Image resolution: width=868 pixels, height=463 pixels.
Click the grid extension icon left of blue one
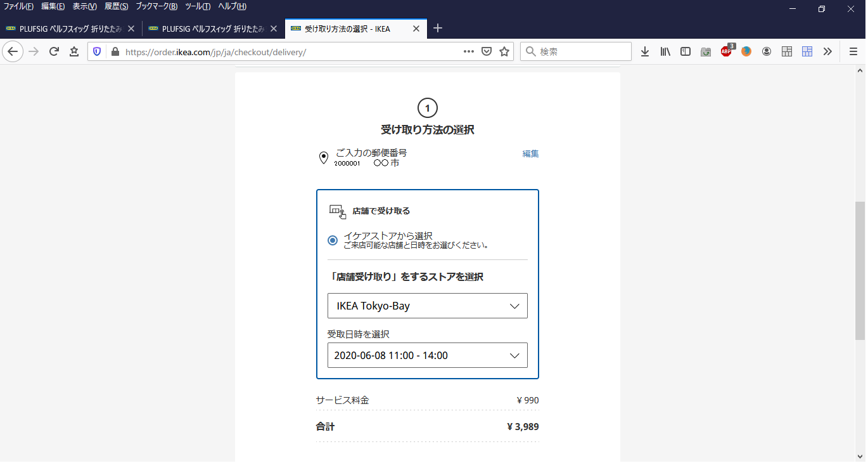tap(787, 52)
